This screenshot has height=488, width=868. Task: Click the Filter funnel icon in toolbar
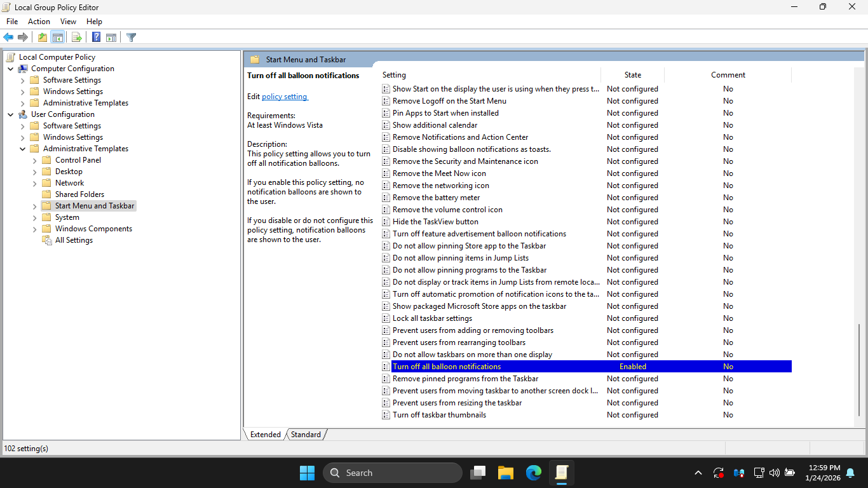point(131,37)
